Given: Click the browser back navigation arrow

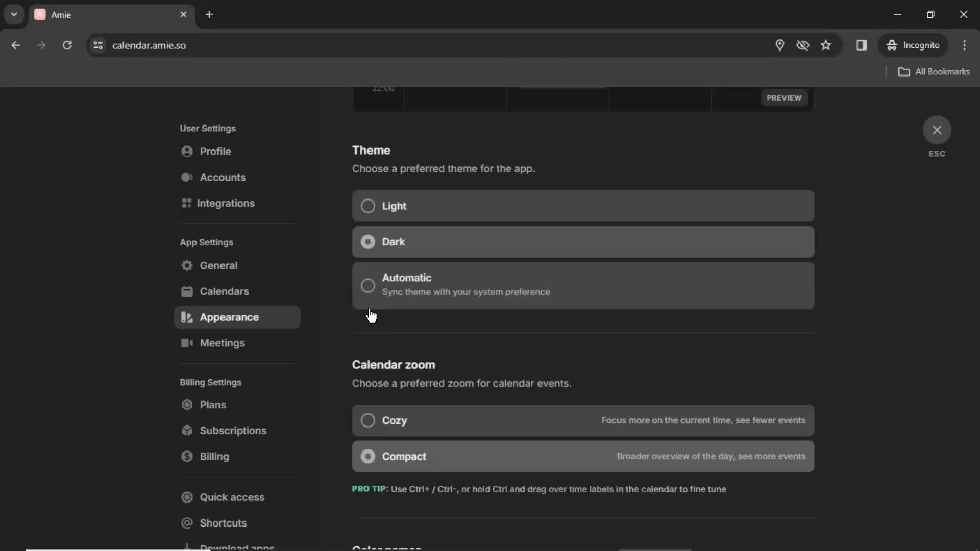Looking at the screenshot, I should tap(16, 45).
